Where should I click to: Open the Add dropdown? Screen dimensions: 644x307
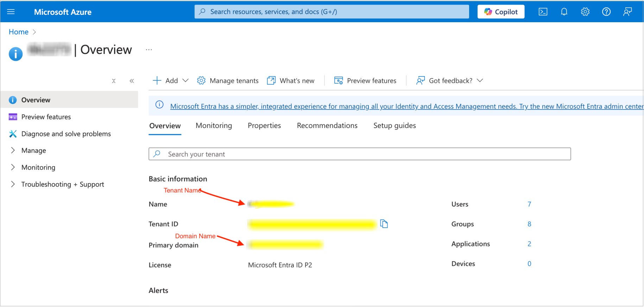[171, 81]
